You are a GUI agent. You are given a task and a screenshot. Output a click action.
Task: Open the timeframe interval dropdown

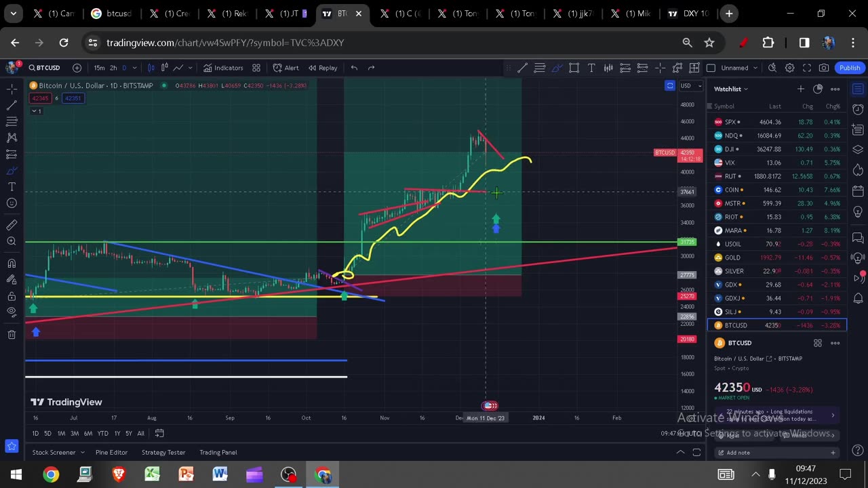[x=134, y=68]
